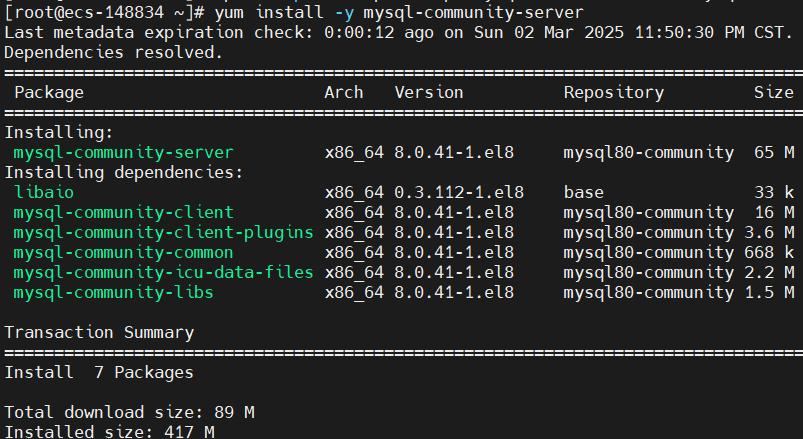Click size '65 M' of mysql-community-server

point(773,152)
